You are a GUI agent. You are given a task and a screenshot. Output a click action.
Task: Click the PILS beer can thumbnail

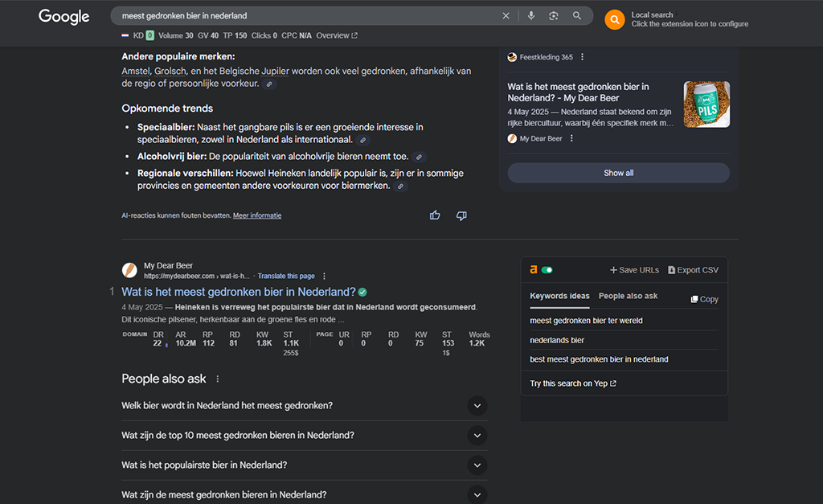[x=706, y=104]
